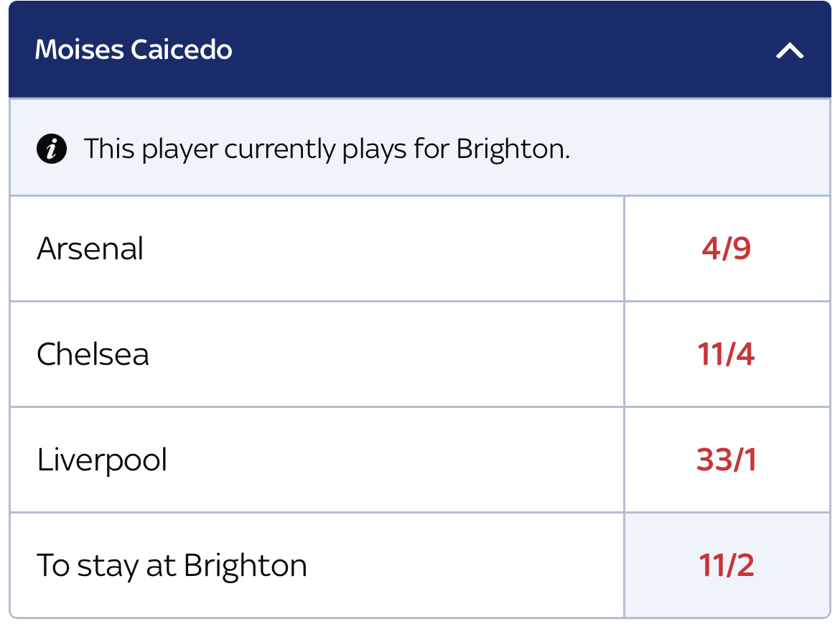
Task: Click the word Brighton in the info message
Action: pos(513,149)
